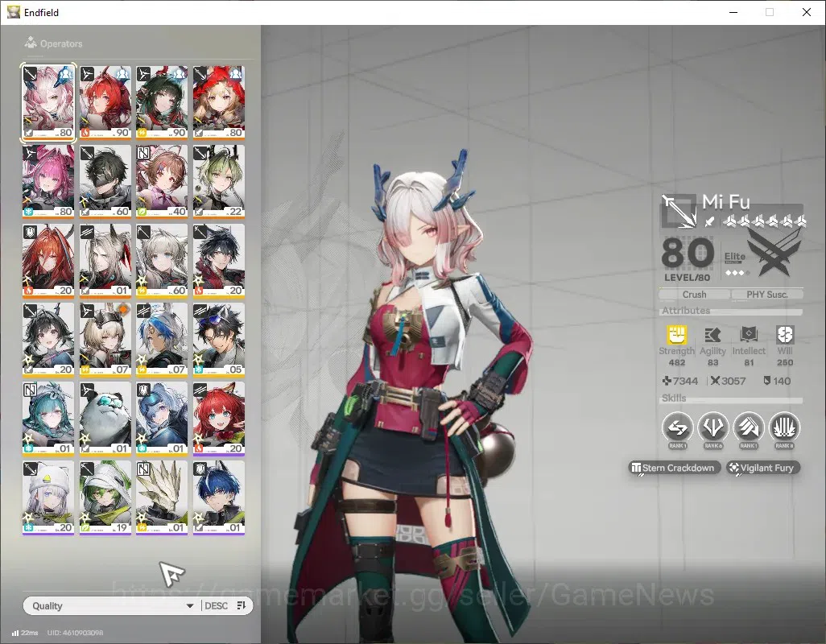Select the panda operator card
This screenshot has height=644, width=826.
(105, 418)
